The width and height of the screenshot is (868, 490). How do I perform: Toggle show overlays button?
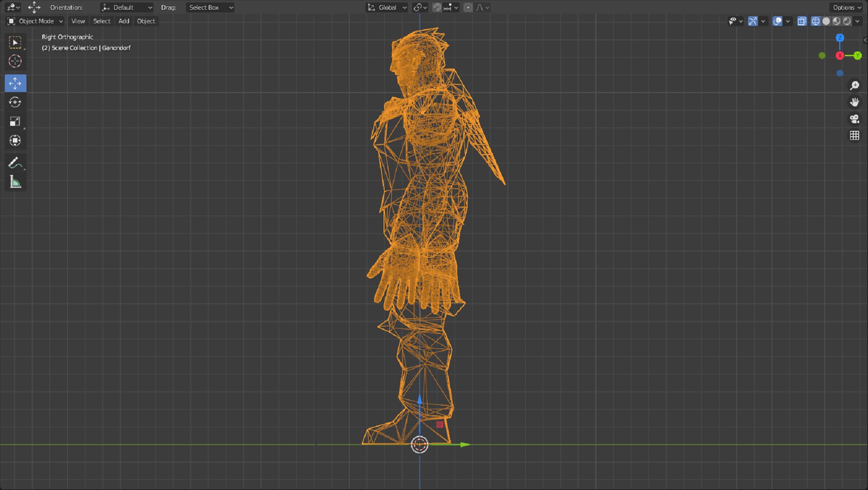777,21
